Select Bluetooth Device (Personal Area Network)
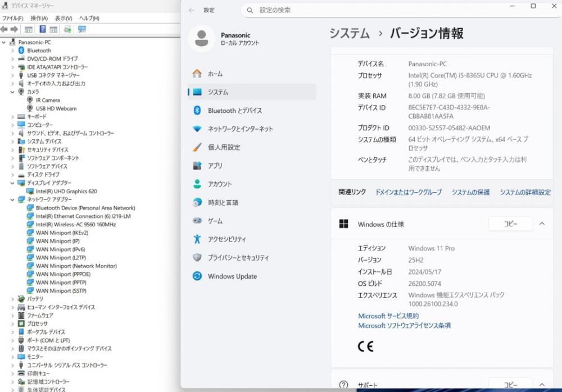 click(x=85, y=208)
